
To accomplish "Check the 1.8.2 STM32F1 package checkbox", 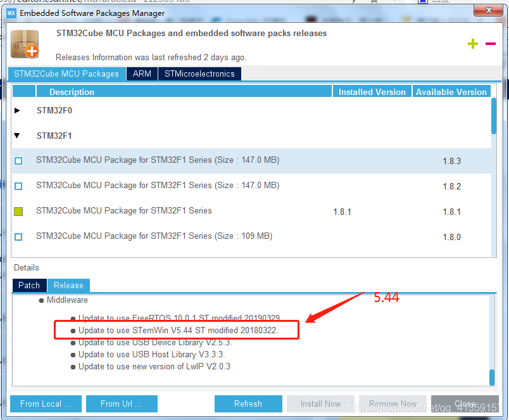I will (x=18, y=186).
